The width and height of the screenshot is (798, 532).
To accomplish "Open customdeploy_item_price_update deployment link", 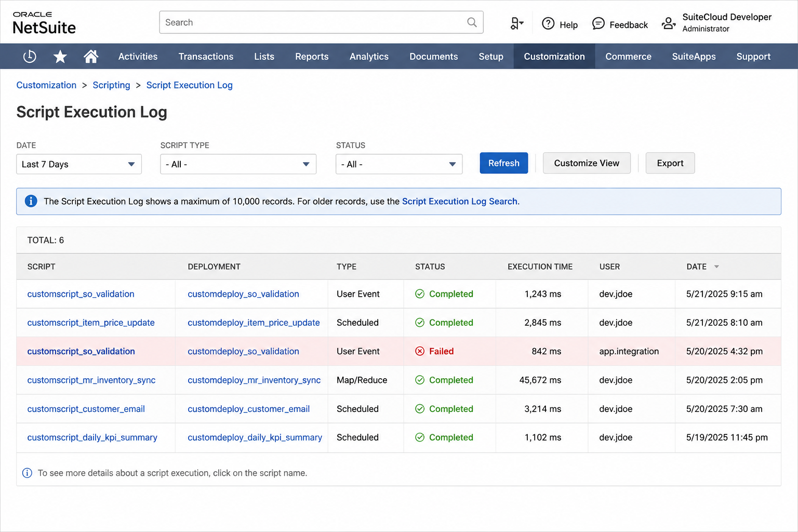I will tap(254, 323).
